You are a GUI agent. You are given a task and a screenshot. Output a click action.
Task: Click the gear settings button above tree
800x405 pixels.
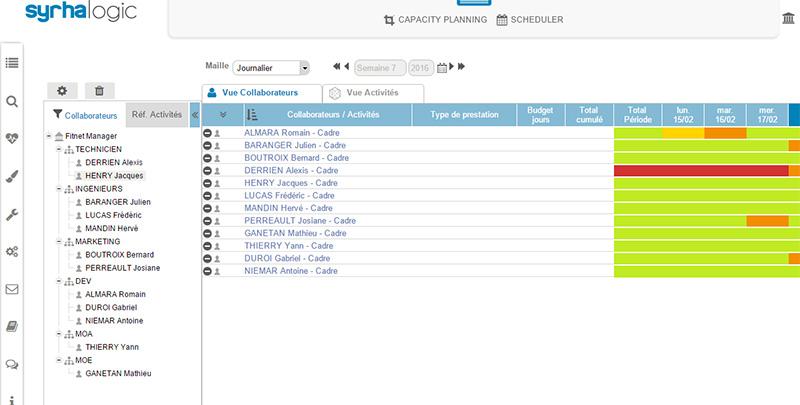click(x=62, y=91)
